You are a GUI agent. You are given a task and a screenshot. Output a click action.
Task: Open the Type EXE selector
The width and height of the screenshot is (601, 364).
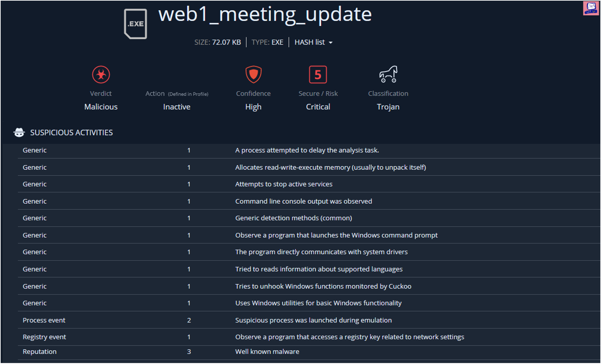pos(268,42)
